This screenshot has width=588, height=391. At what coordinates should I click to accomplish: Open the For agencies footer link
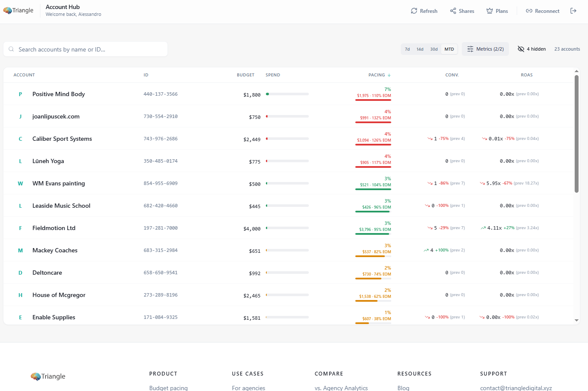point(248,388)
